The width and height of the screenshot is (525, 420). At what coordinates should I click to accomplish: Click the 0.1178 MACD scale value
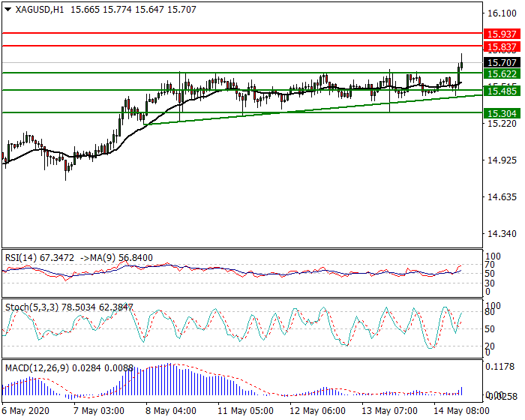click(499, 367)
